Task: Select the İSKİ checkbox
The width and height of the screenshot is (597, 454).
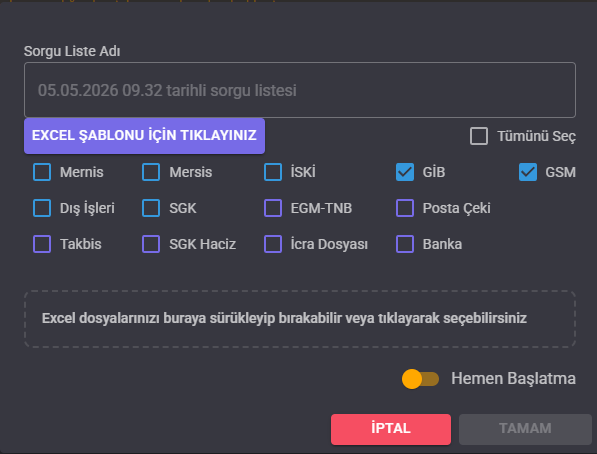Action: tap(273, 172)
